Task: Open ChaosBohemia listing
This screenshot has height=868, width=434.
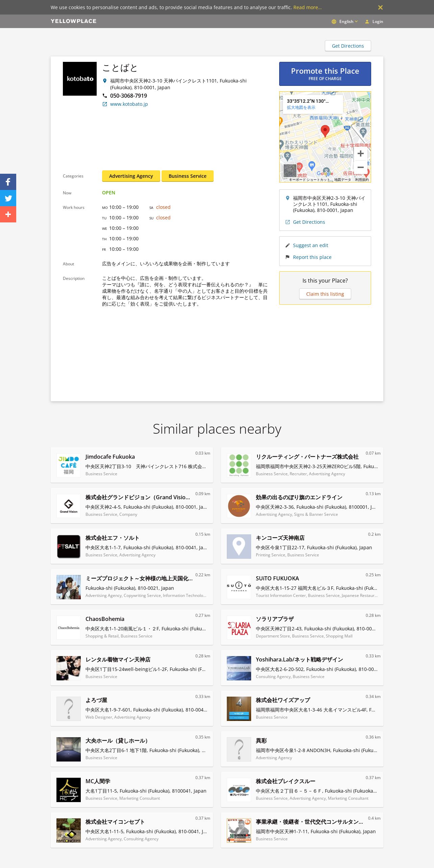Action: coord(105,619)
